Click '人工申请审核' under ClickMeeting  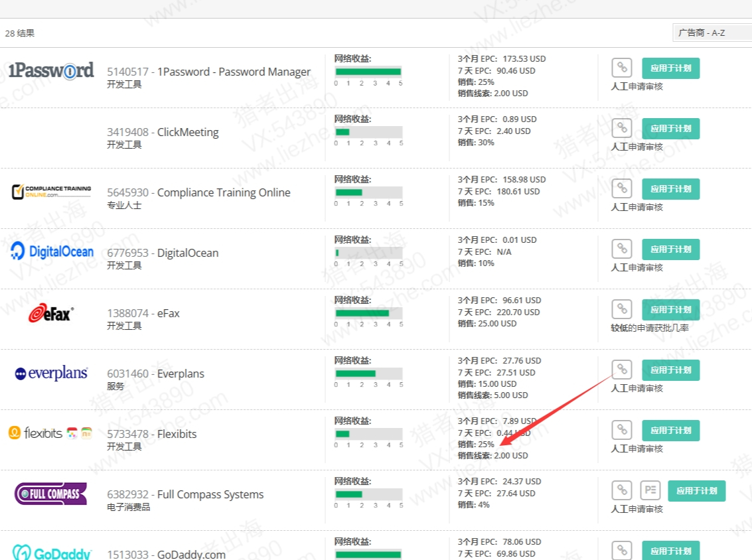click(x=637, y=147)
